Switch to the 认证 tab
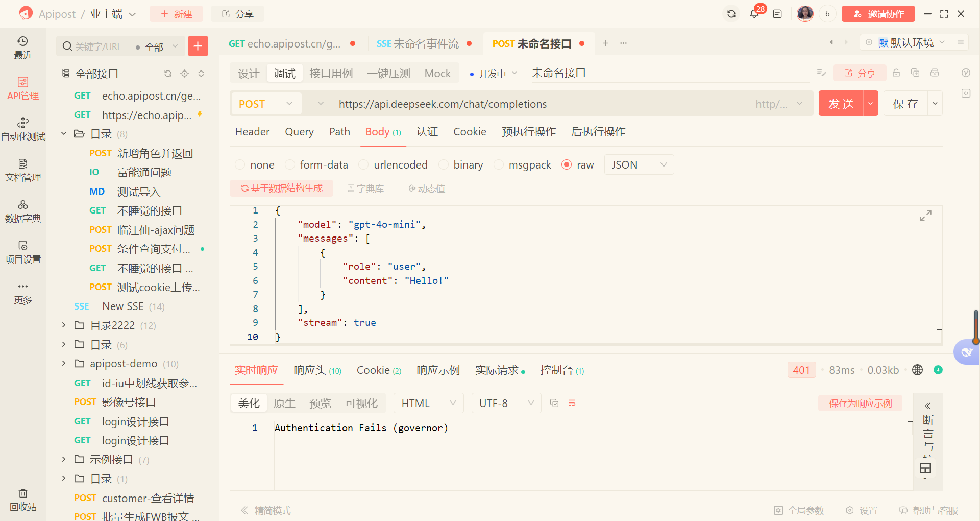Screen dimensions: 980x521 point(427,132)
